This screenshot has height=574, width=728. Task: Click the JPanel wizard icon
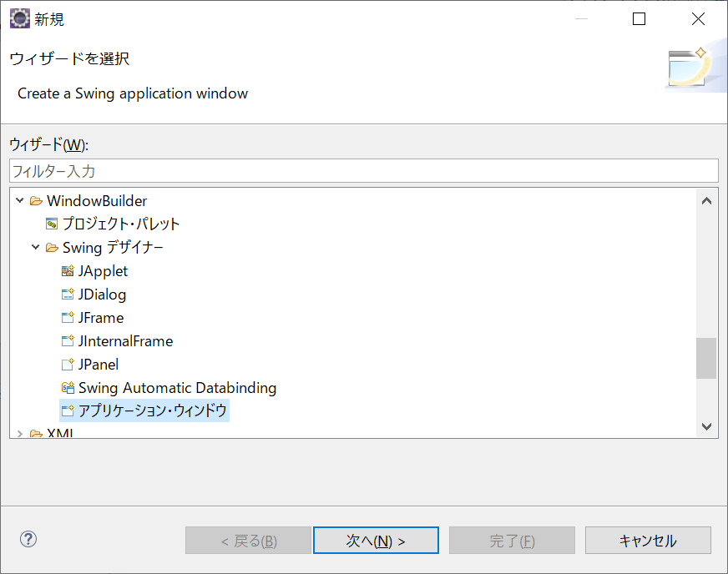tap(68, 365)
